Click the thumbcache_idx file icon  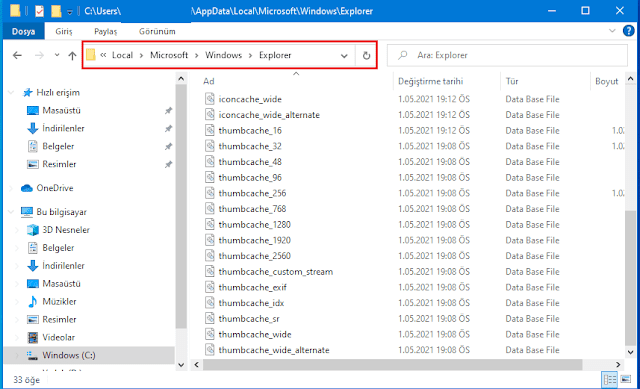coord(210,303)
